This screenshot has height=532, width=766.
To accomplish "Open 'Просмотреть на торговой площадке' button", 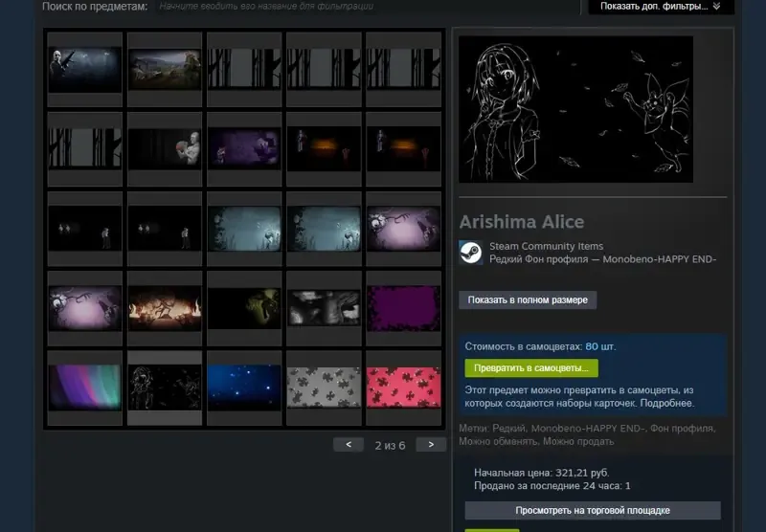I will click(593, 511).
